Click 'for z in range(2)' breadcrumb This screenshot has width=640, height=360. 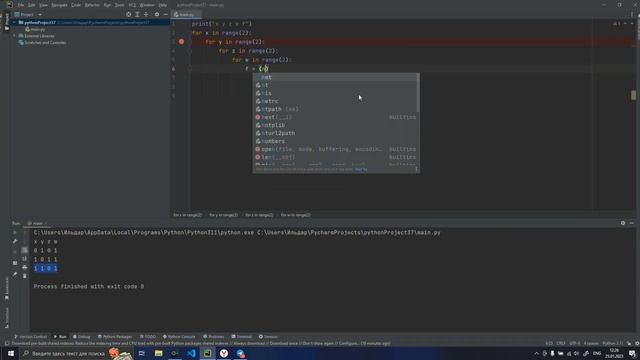coord(259,215)
